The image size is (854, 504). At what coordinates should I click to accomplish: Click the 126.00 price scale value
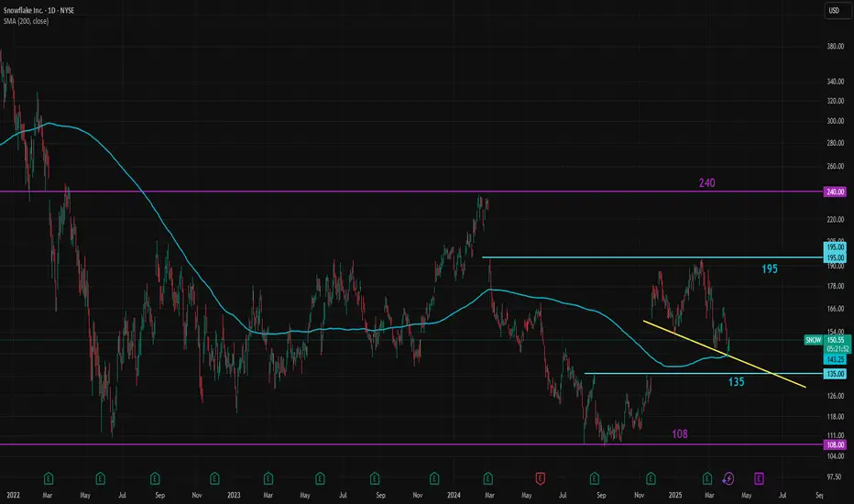pyautogui.click(x=836, y=396)
